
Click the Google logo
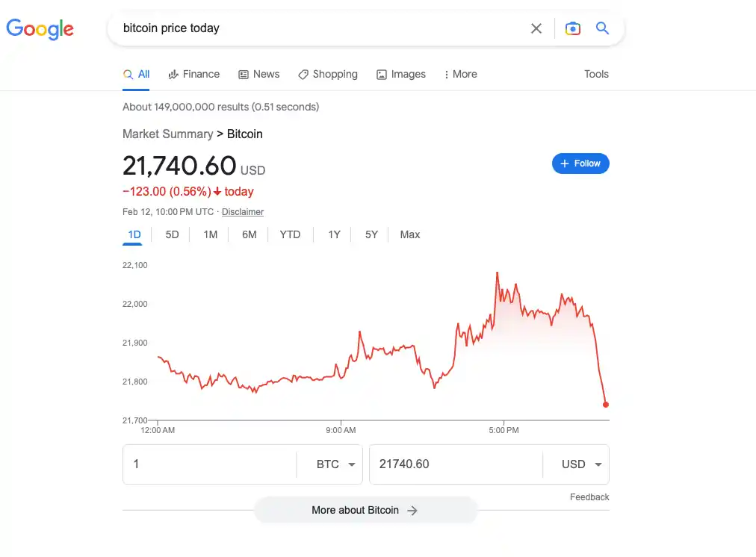(x=40, y=29)
